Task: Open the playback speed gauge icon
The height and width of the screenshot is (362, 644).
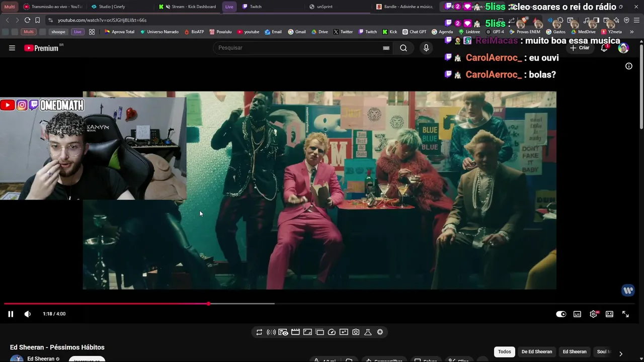Action: pos(332,332)
